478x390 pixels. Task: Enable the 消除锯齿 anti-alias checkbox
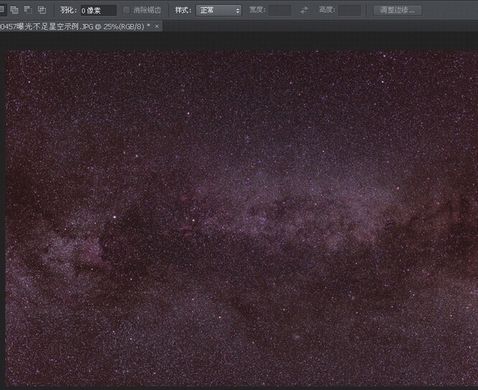coord(127,10)
